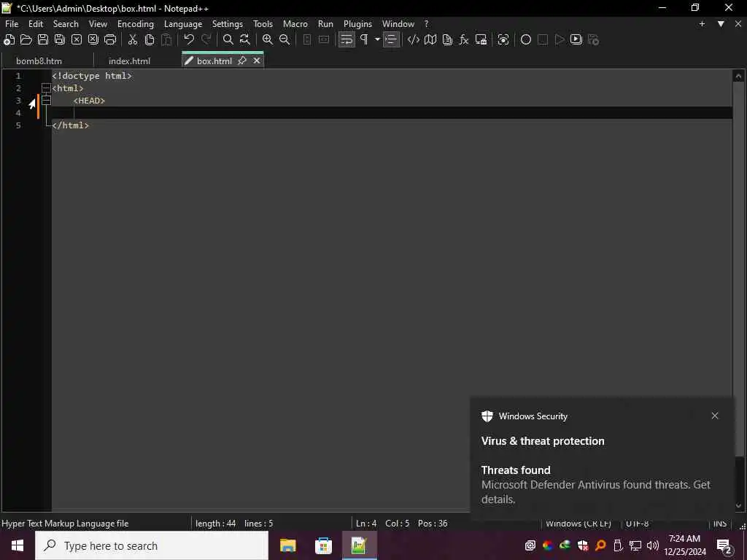Click the Cut scissors icon
Viewport: 747px width, 560px height.
[133, 40]
